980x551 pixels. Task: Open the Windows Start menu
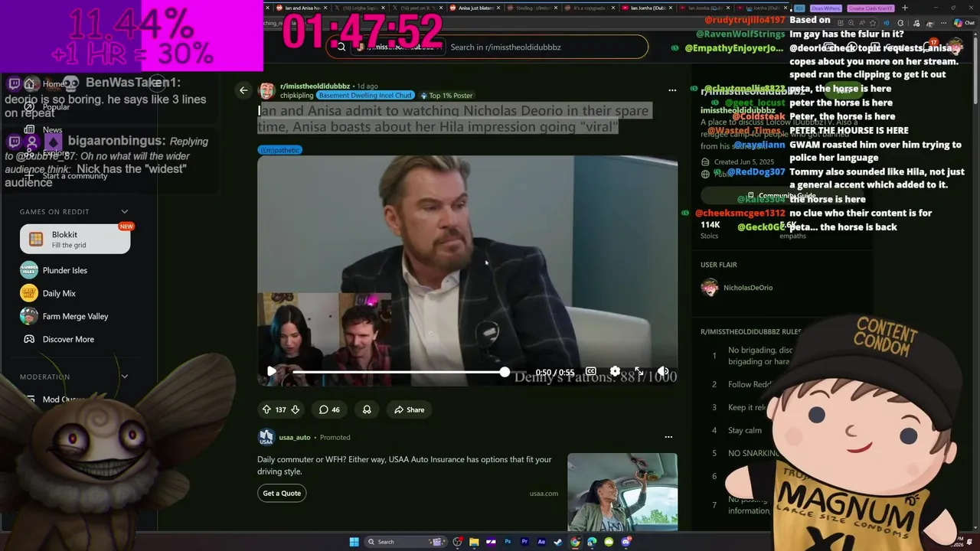click(354, 542)
